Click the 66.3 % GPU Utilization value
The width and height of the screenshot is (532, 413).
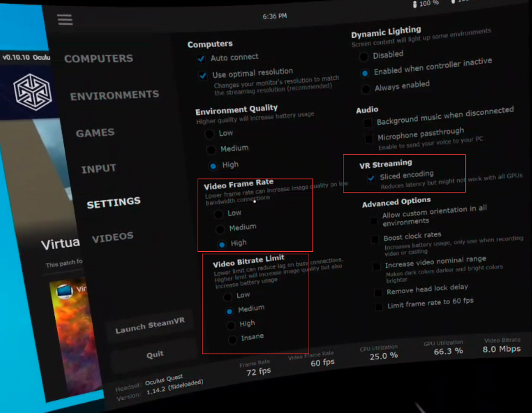pyautogui.click(x=448, y=351)
